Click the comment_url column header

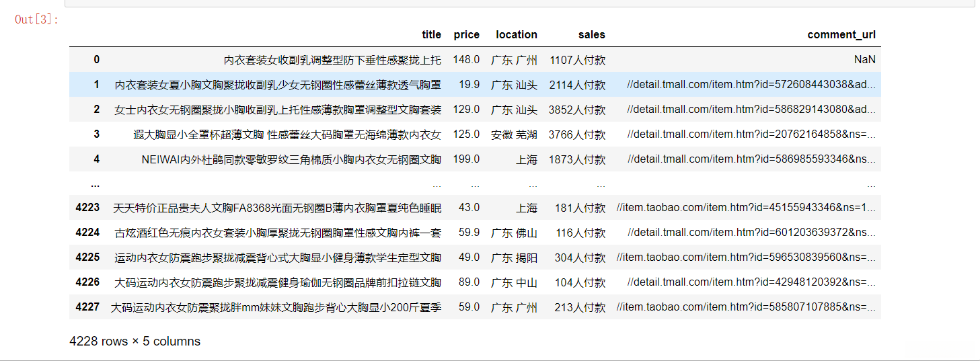841,35
